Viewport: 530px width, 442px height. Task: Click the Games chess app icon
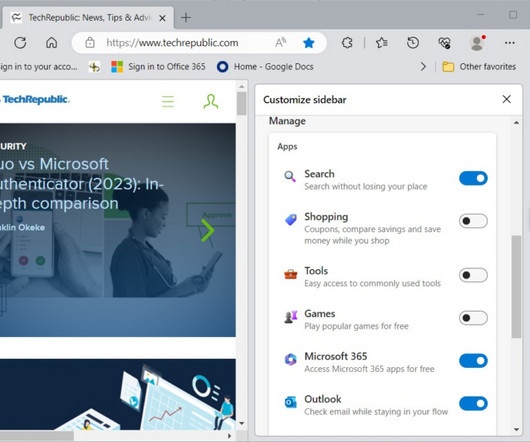pos(290,317)
